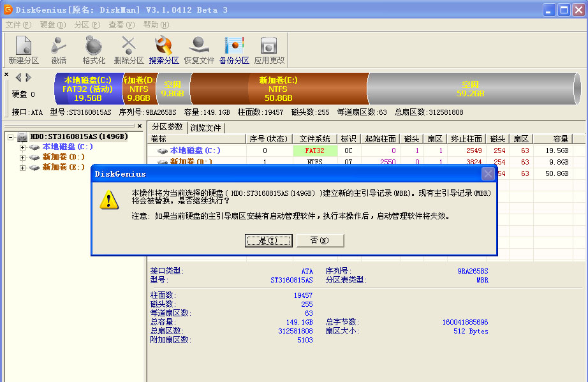Click the 512 Bytes sector size value
This screenshot has height=382, width=588.
[x=471, y=331]
